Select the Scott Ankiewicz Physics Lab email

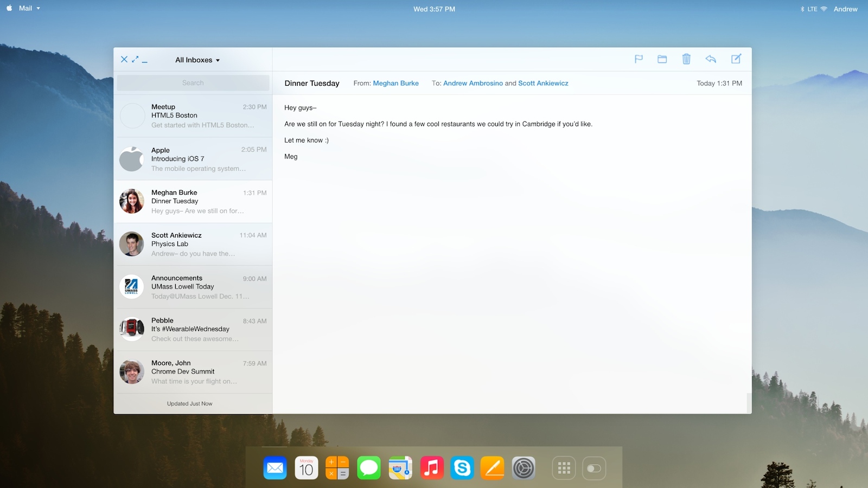point(194,244)
